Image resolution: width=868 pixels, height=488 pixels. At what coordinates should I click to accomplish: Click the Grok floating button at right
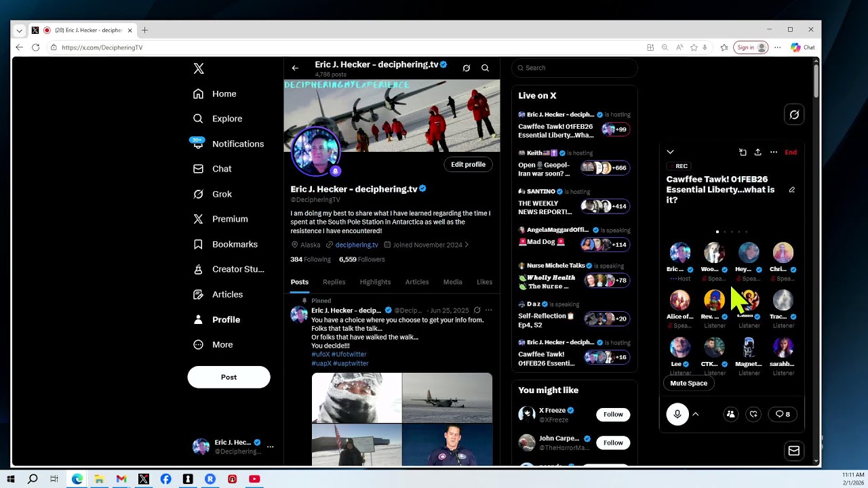coord(794,115)
